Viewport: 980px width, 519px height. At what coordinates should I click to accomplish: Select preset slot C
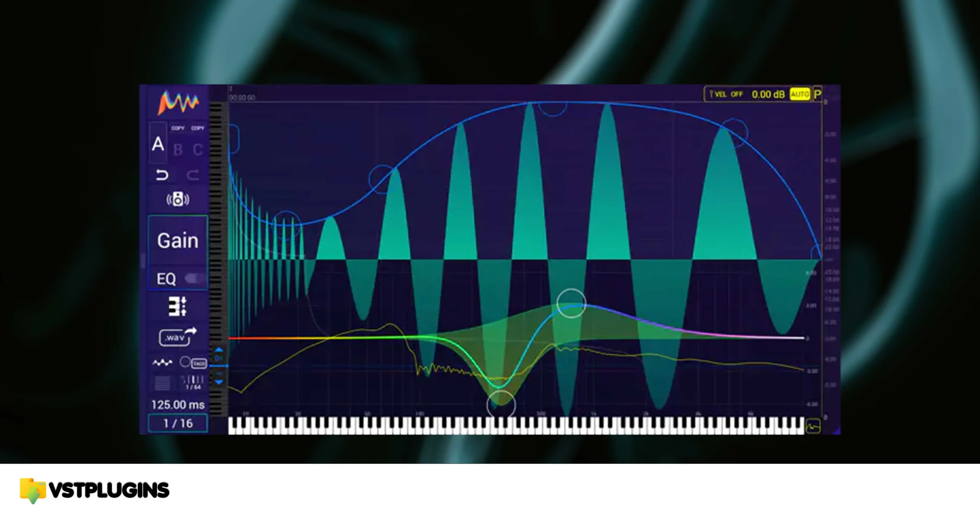(198, 150)
